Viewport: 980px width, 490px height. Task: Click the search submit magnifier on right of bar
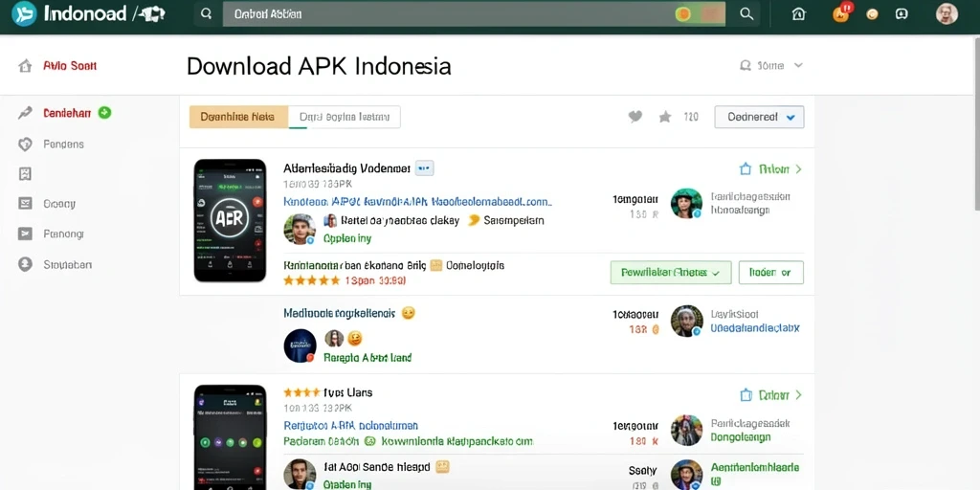click(746, 13)
